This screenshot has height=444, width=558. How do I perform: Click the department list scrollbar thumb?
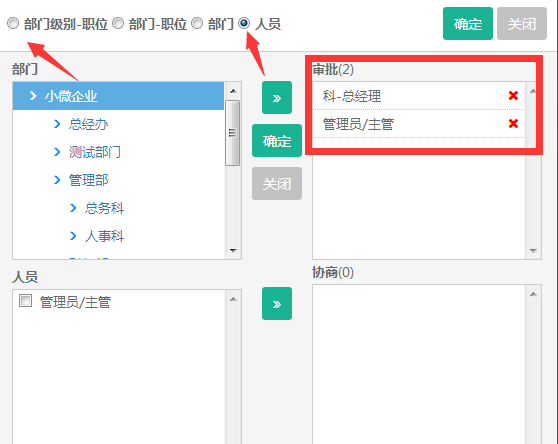pos(232,133)
